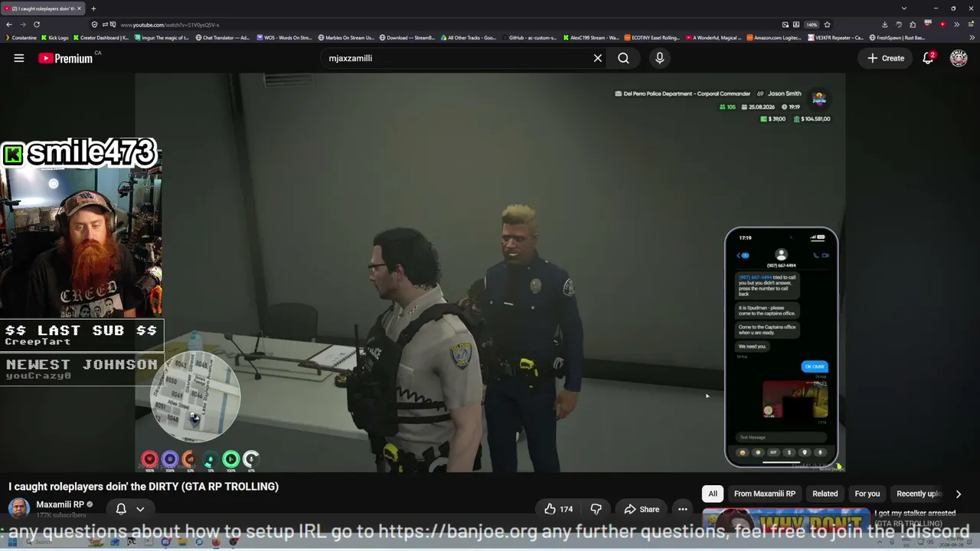
Task: Open GitHub ac-custom bookmark
Action: (530, 37)
